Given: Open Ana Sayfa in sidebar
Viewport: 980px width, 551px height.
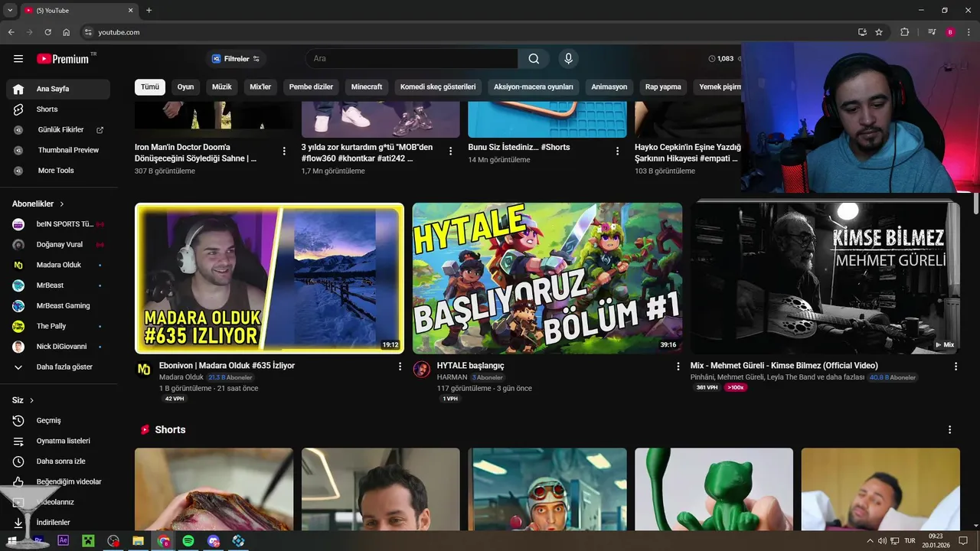Looking at the screenshot, I should point(58,89).
